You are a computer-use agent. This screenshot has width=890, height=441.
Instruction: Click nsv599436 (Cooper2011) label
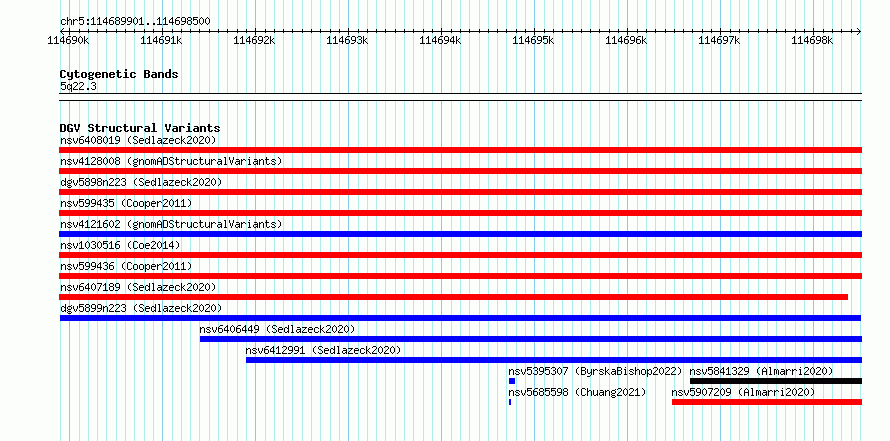126,266
